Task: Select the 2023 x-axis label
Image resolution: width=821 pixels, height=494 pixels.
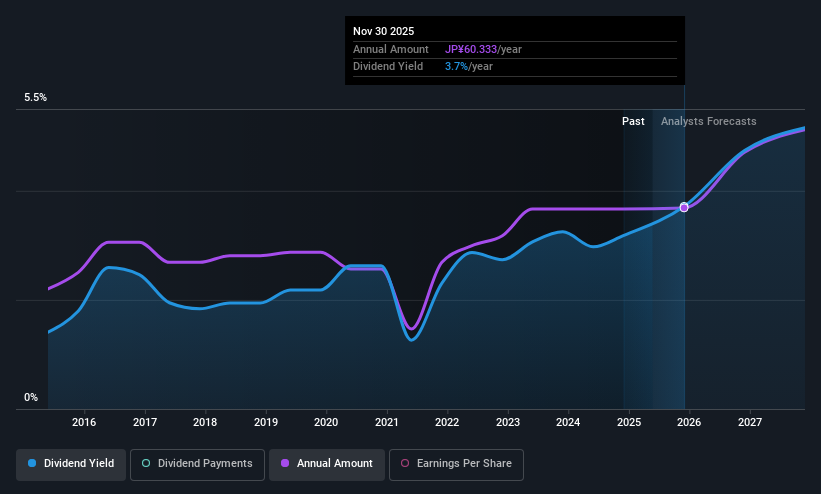Action: (507, 422)
